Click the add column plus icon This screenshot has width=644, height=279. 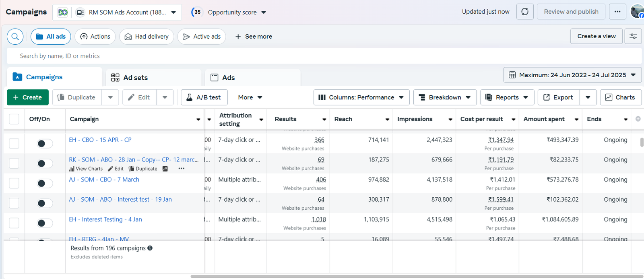(x=638, y=119)
